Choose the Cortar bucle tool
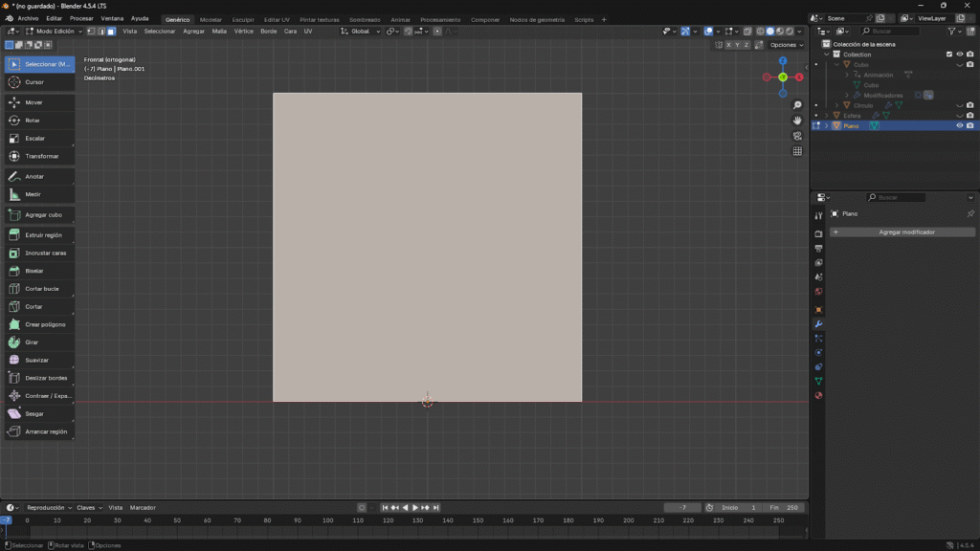Viewport: 980px width, 551px height. pos(39,288)
